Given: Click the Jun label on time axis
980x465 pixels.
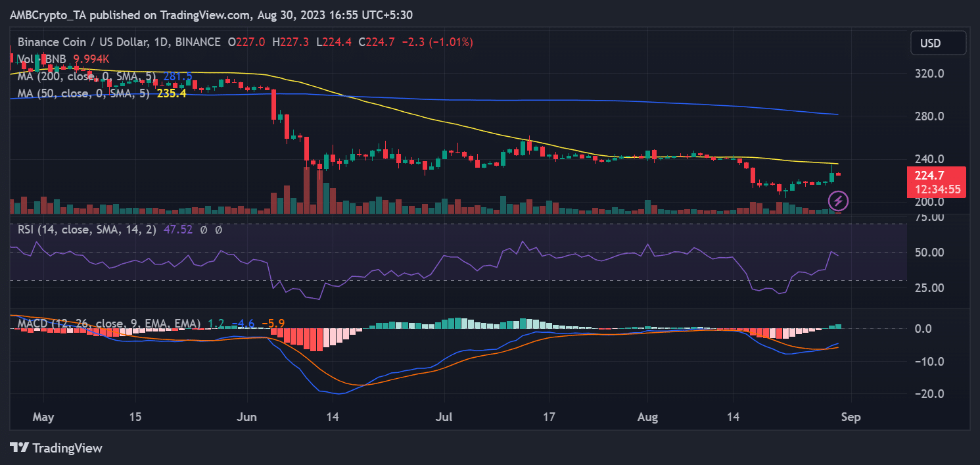Looking at the screenshot, I should pyautogui.click(x=247, y=417).
